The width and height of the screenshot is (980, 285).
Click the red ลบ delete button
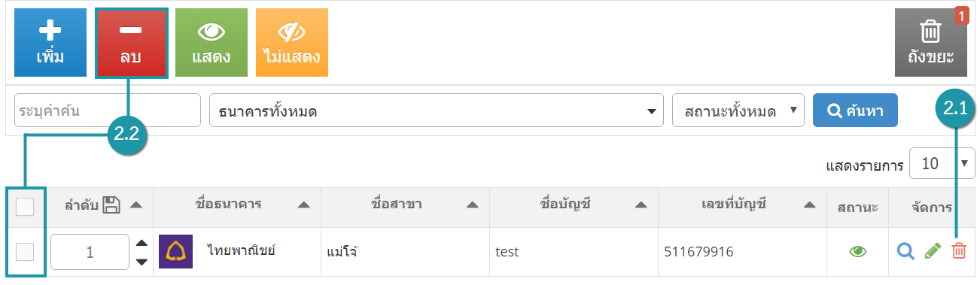point(130,43)
